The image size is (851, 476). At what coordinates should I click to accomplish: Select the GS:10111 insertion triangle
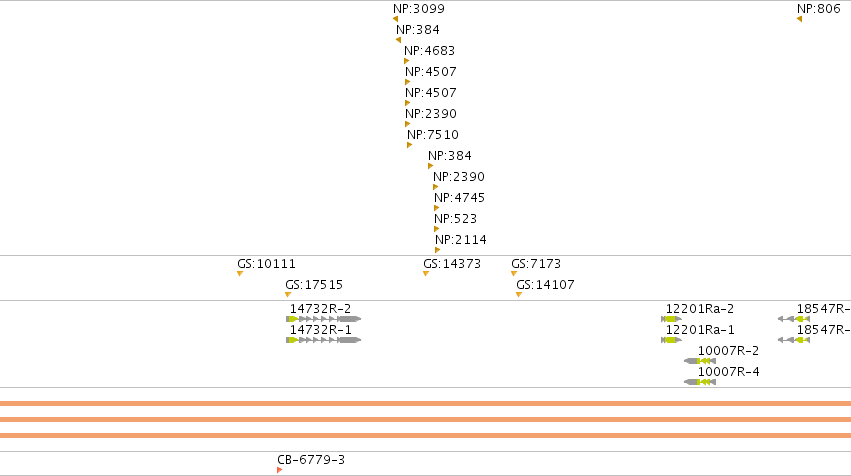pyautogui.click(x=240, y=274)
